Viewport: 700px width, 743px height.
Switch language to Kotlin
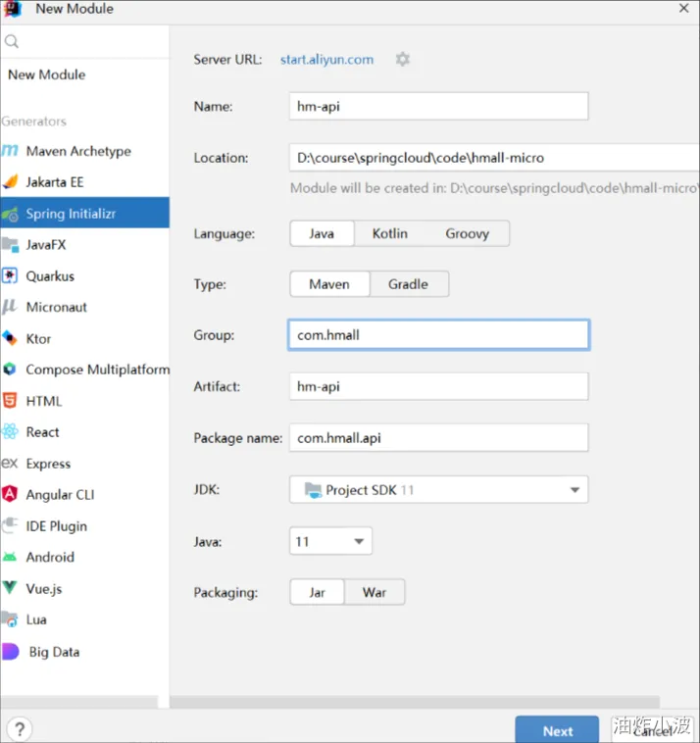pyautogui.click(x=389, y=233)
